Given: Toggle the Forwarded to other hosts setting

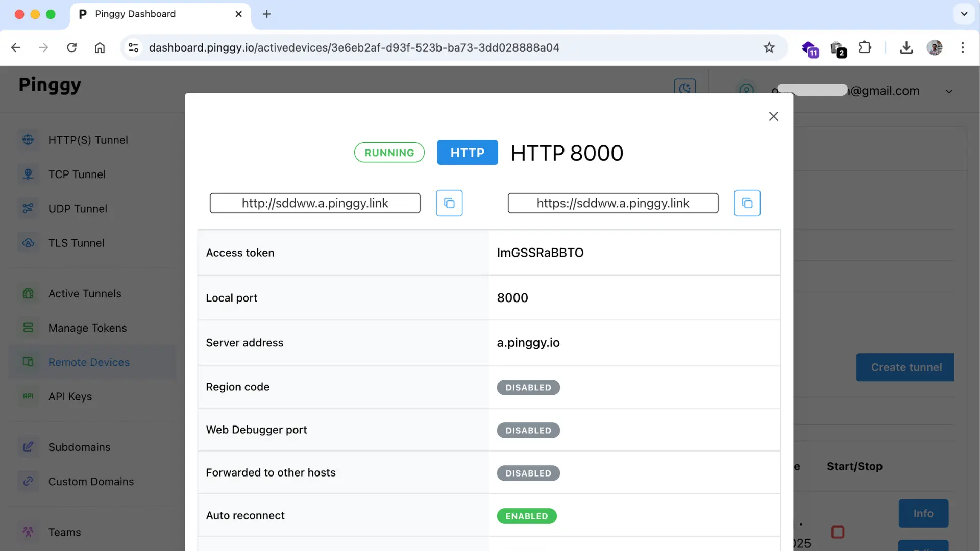Looking at the screenshot, I should [528, 473].
